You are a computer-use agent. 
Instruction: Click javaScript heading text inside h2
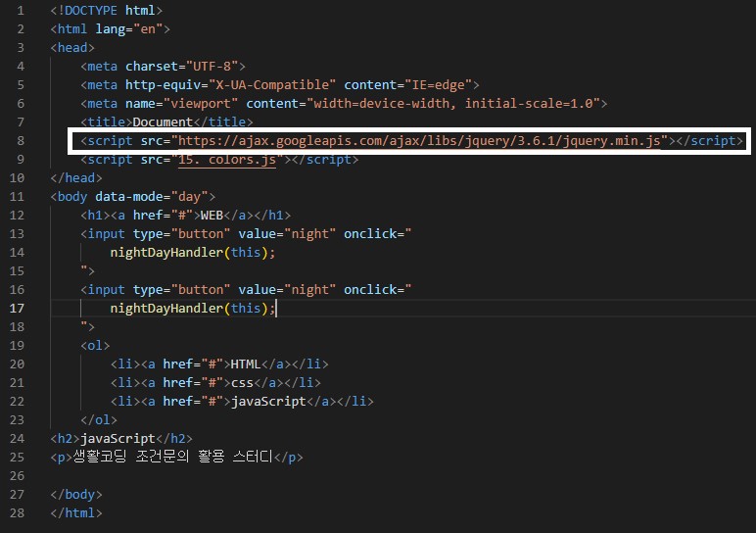pos(118,439)
